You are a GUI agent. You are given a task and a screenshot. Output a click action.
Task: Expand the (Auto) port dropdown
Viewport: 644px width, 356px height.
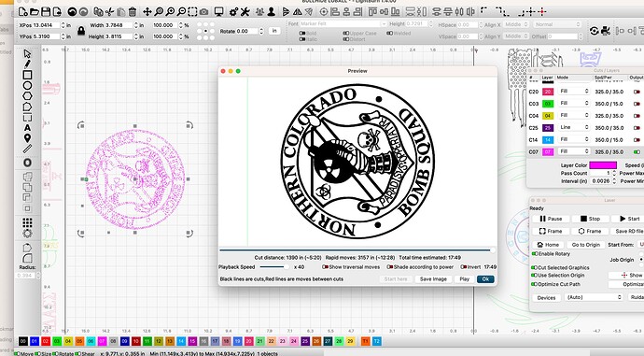(594, 297)
